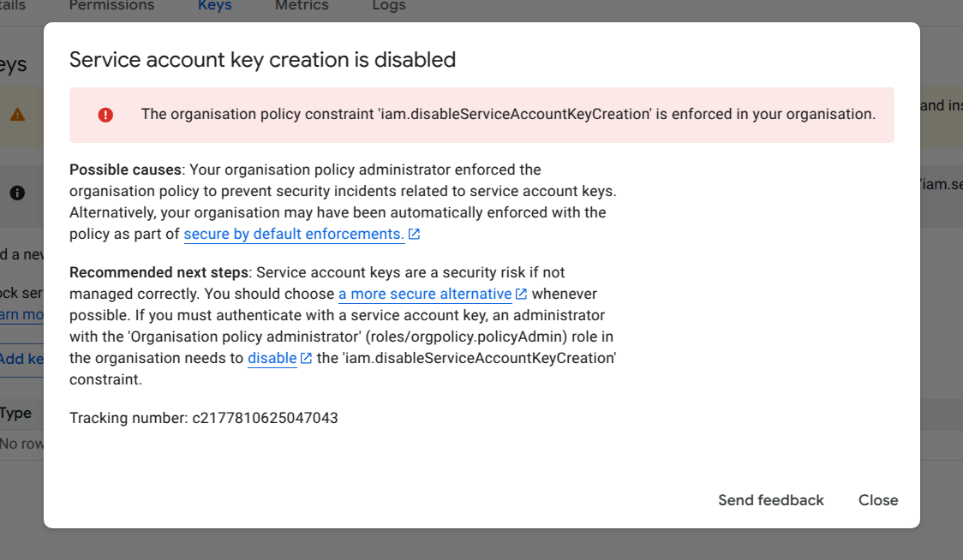Click the external link icon after 'secure by default enforcements'
This screenshot has height=560, width=963.
(x=415, y=233)
